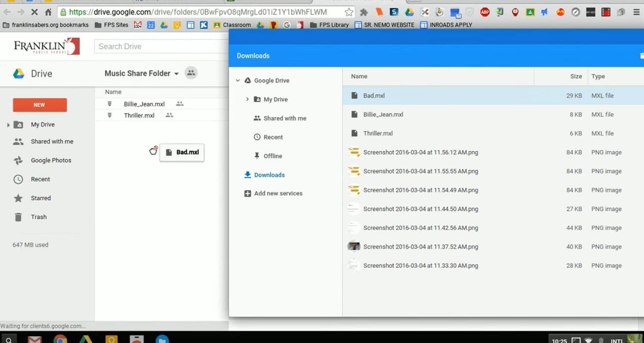Select Downloads in Files app sidebar
Image resolution: width=644 pixels, height=343 pixels.
point(269,175)
